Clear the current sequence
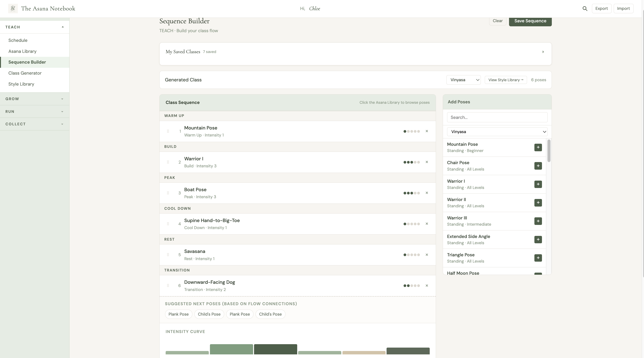Viewport: 644px width, 358px height. point(497,21)
